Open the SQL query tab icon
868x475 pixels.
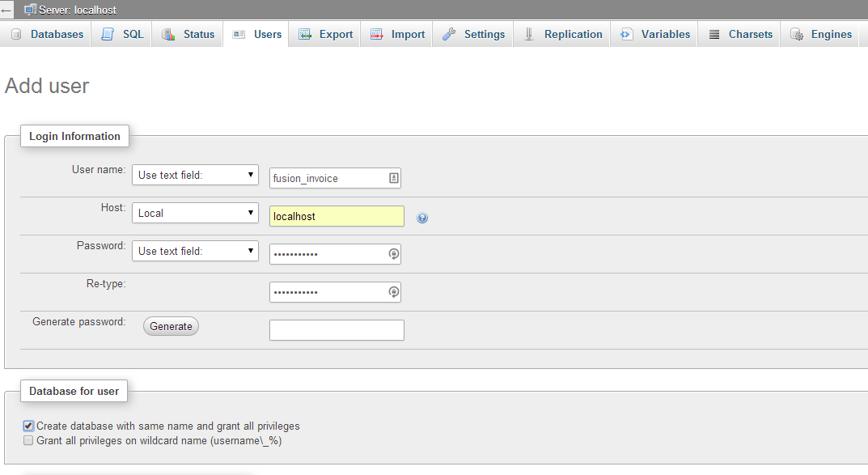tap(106, 34)
